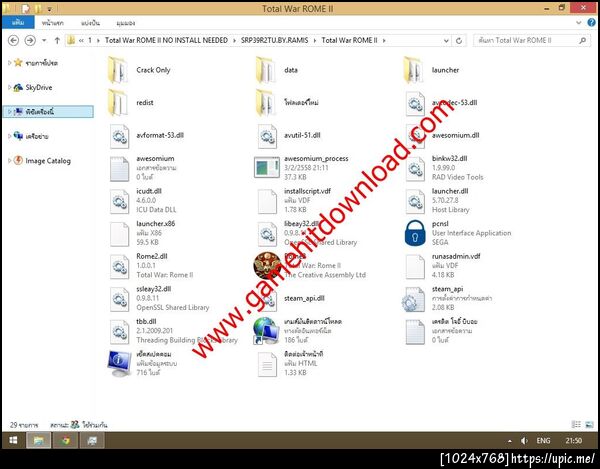Image resolution: width=600 pixels, height=469 pixels.
Task: Select the system information file icon
Action: click(119, 363)
